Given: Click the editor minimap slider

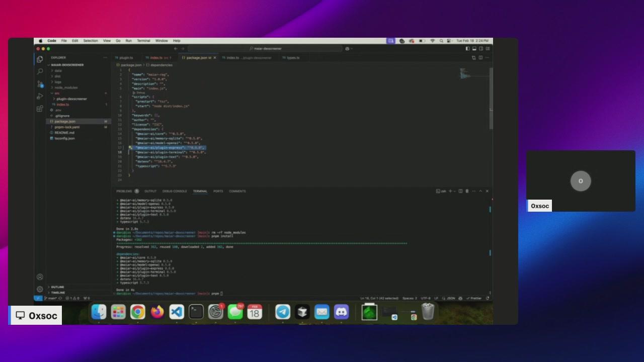Looking at the screenshot, I should pos(465,74).
